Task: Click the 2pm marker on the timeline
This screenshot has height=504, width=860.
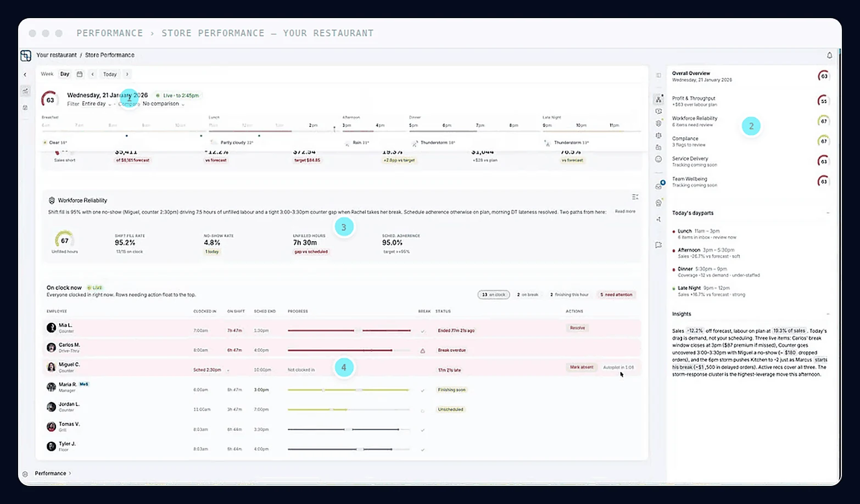Action: [313, 126]
